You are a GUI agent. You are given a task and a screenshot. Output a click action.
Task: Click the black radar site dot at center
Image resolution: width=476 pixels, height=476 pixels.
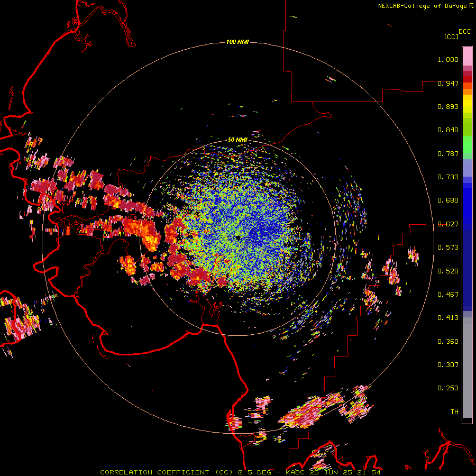click(238, 237)
